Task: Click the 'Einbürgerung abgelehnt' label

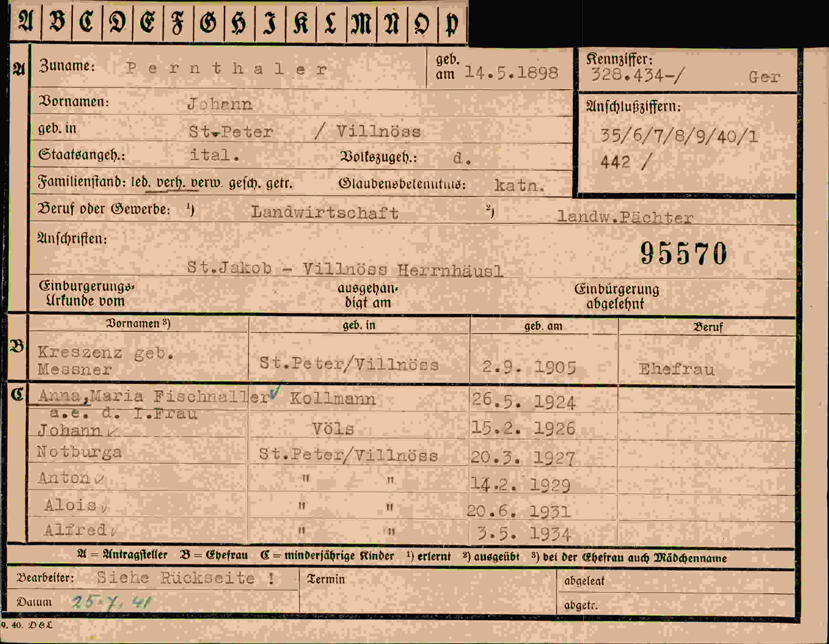Action: point(617,296)
